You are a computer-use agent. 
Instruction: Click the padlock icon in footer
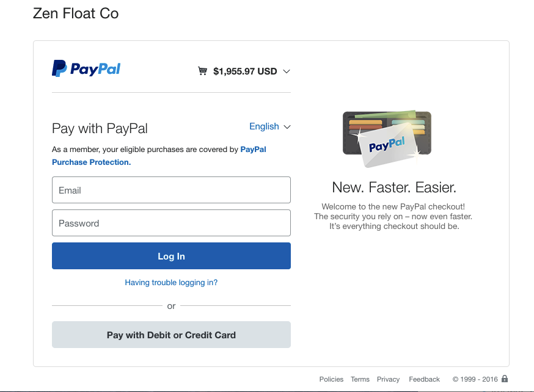click(x=505, y=379)
